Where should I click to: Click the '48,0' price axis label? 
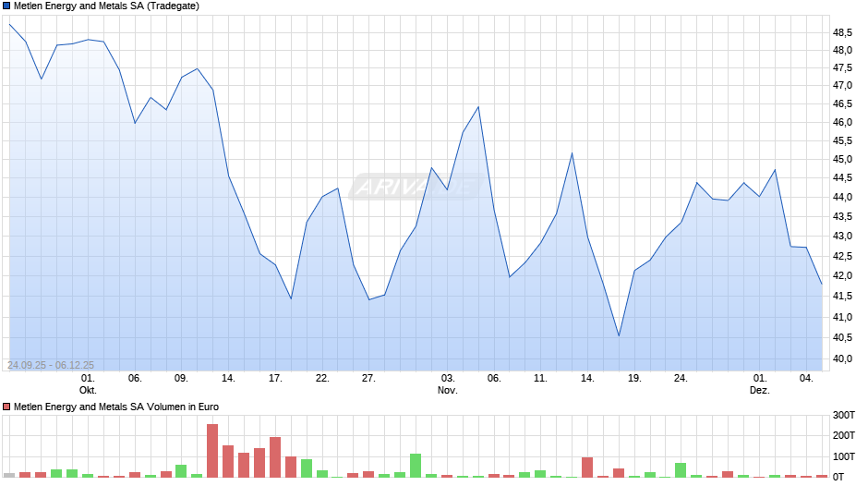[x=842, y=51]
